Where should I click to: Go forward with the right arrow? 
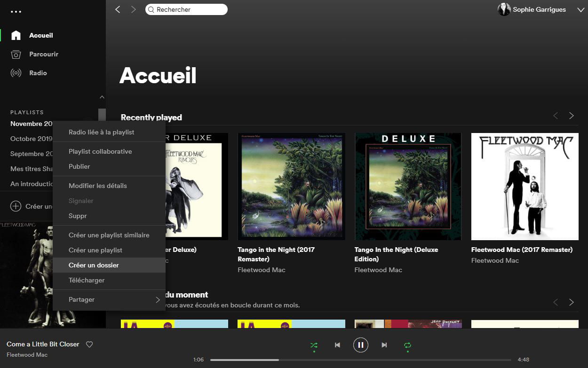pyautogui.click(x=133, y=9)
